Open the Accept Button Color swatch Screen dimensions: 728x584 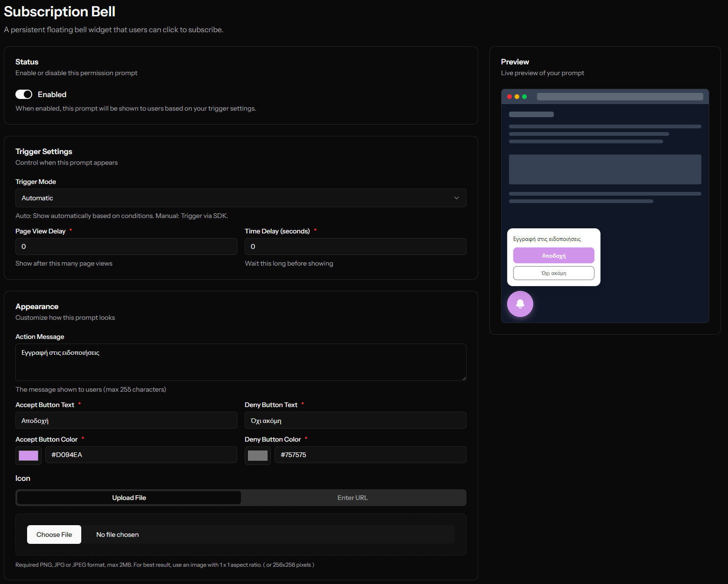tap(28, 455)
